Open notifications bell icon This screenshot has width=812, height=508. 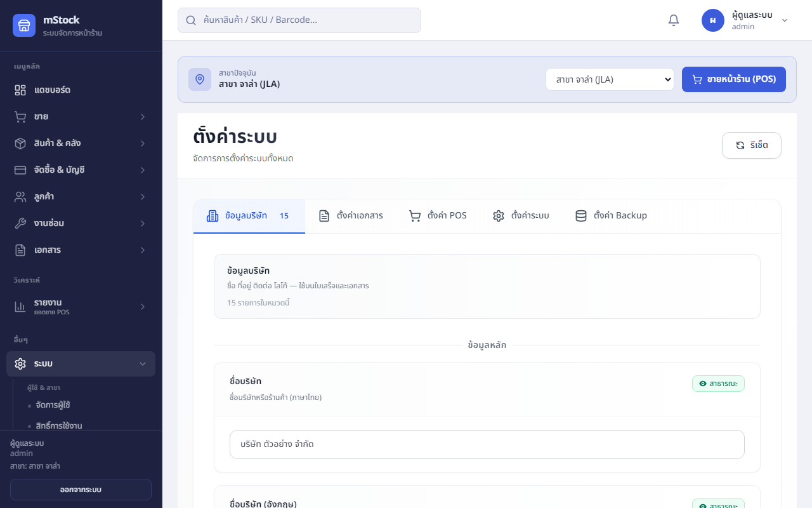click(674, 20)
